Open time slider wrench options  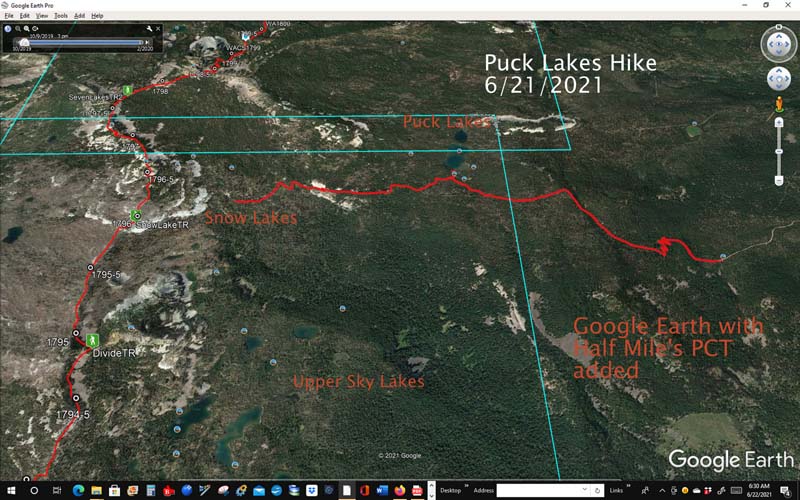pos(148,29)
